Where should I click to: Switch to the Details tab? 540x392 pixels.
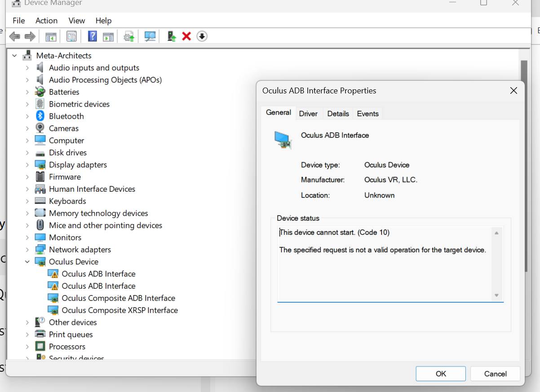pos(338,114)
